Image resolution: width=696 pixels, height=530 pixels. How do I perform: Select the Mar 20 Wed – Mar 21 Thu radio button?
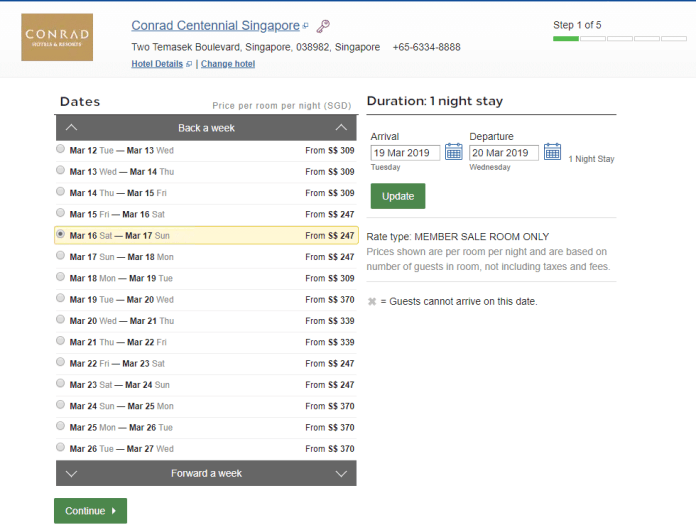(x=60, y=319)
